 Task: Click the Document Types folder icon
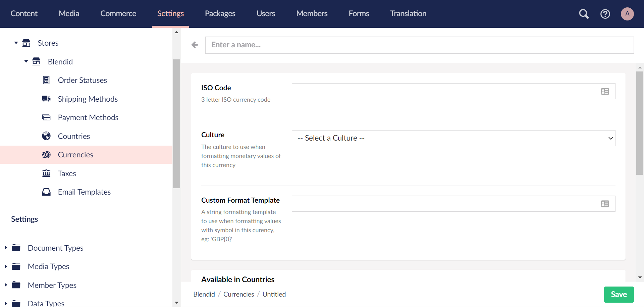click(16, 248)
